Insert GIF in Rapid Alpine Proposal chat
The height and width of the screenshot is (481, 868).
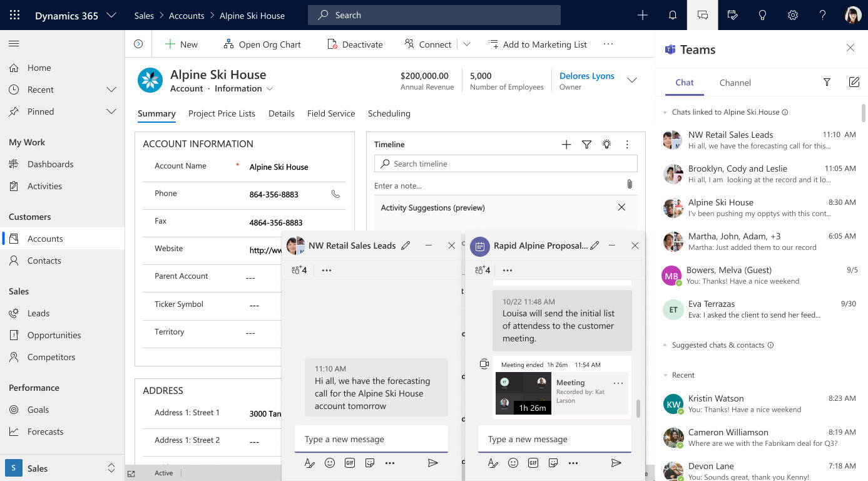click(x=533, y=463)
